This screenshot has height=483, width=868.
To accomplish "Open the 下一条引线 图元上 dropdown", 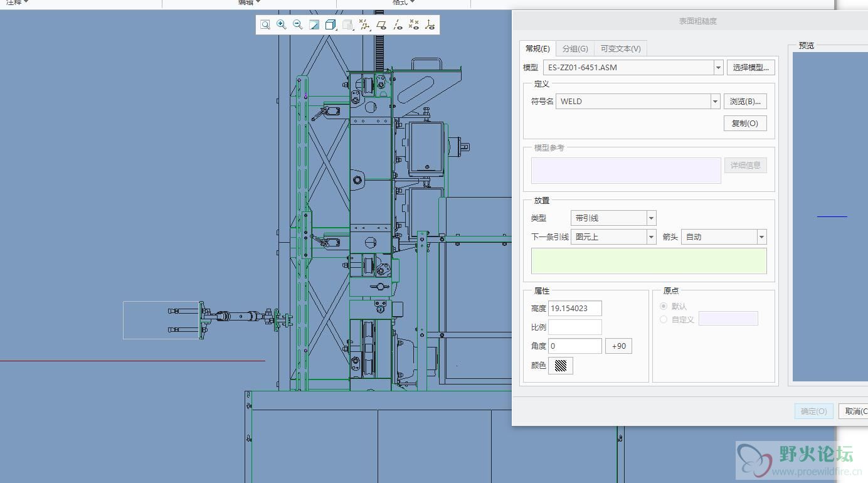I will pos(651,236).
